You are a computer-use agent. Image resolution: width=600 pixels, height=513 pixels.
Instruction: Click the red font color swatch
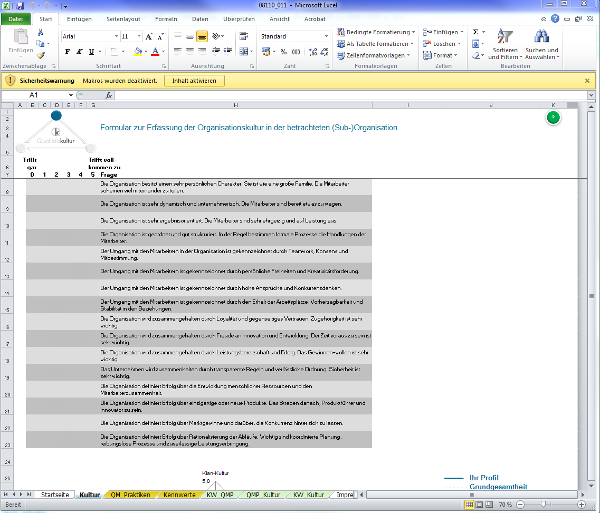(154, 51)
